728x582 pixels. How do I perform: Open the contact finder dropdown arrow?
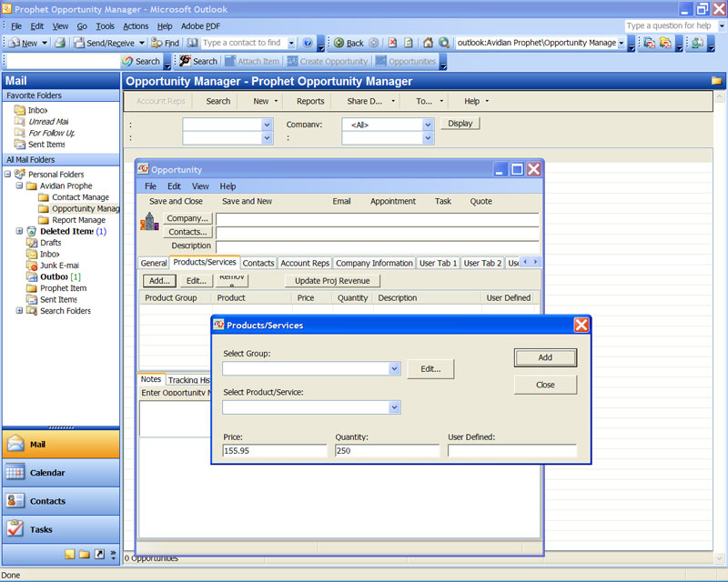[x=291, y=43]
